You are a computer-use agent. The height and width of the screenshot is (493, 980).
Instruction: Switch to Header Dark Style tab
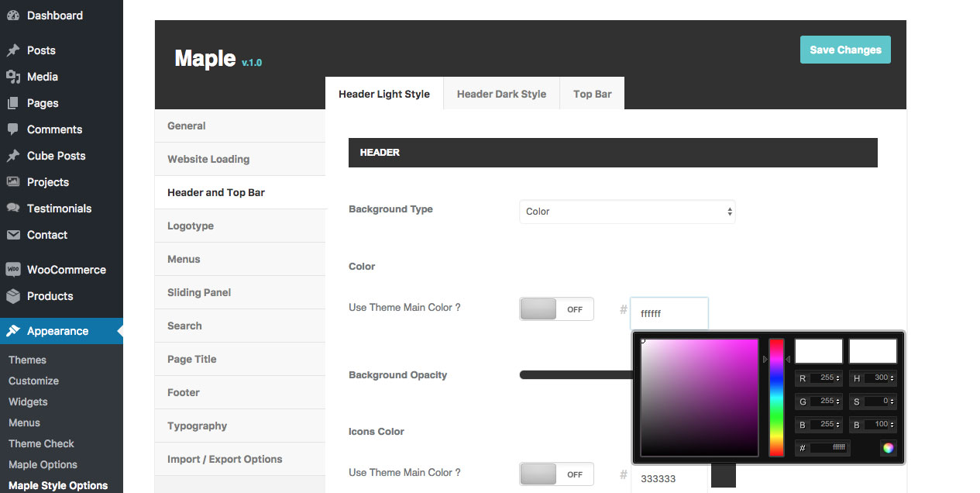(x=501, y=94)
